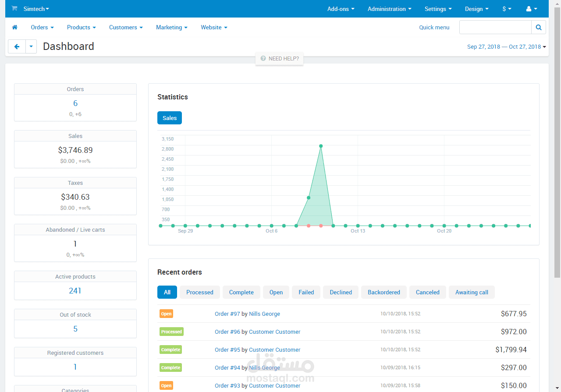
Task: Click the Need Help question icon
Action: 263,58
